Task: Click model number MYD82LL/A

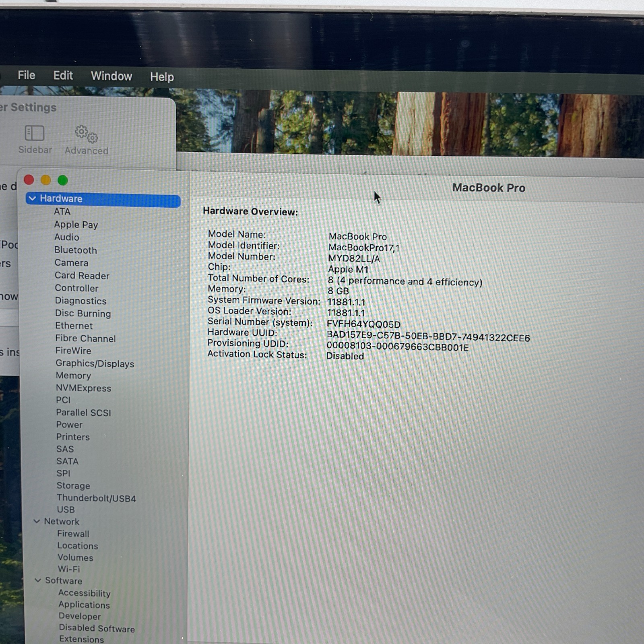Action: tap(354, 258)
